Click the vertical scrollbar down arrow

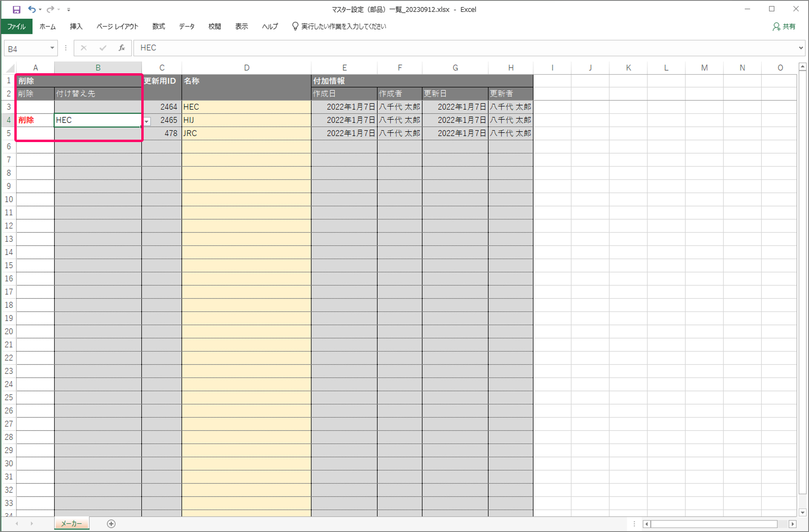pos(802,513)
